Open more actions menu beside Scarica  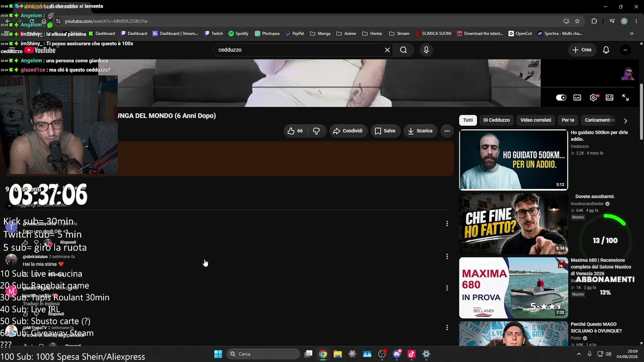pyautogui.click(x=447, y=131)
